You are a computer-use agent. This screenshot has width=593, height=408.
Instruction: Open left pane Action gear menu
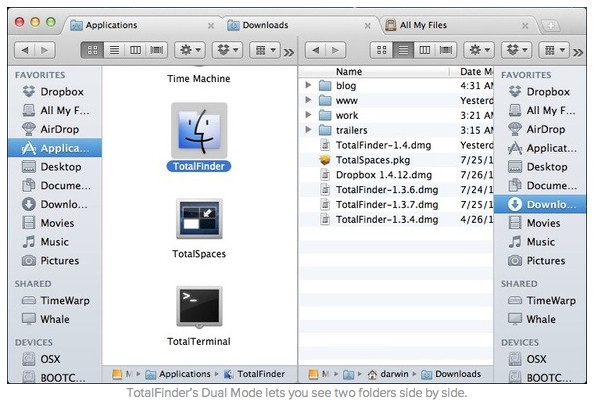click(190, 50)
